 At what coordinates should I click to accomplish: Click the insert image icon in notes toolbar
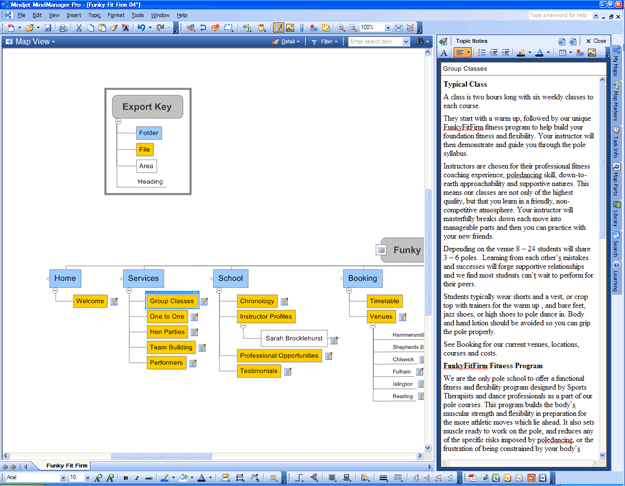point(591,53)
